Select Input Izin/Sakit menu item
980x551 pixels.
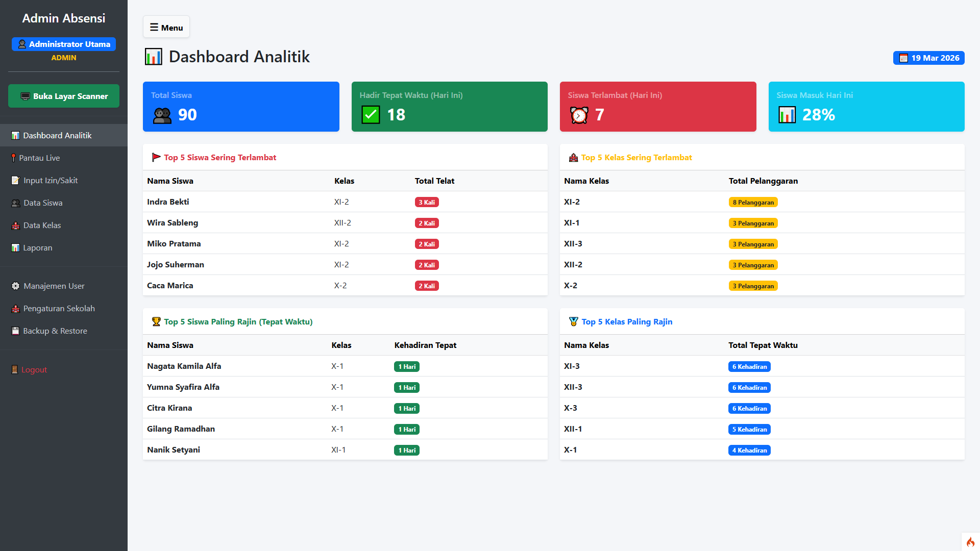coord(50,181)
